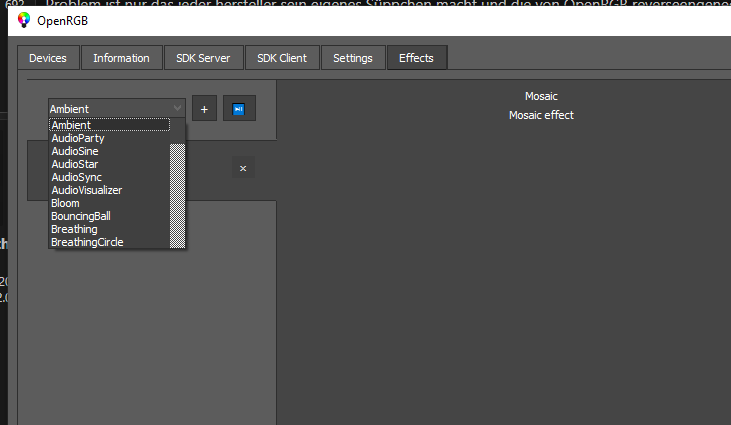The height and width of the screenshot is (425, 731).
Task: Choose AudioParty from the list
Action: pyautogui.click(x=110, y=138)
